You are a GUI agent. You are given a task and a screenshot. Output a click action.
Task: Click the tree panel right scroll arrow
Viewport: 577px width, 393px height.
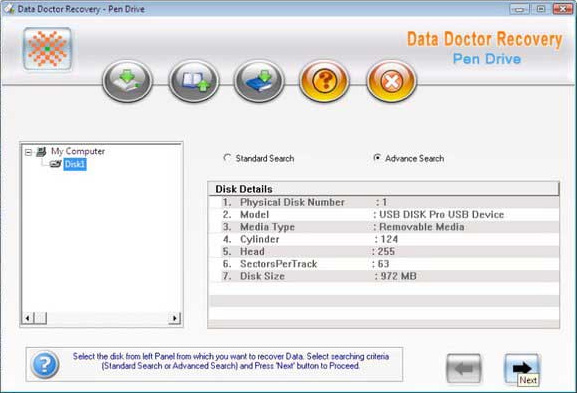174,318
